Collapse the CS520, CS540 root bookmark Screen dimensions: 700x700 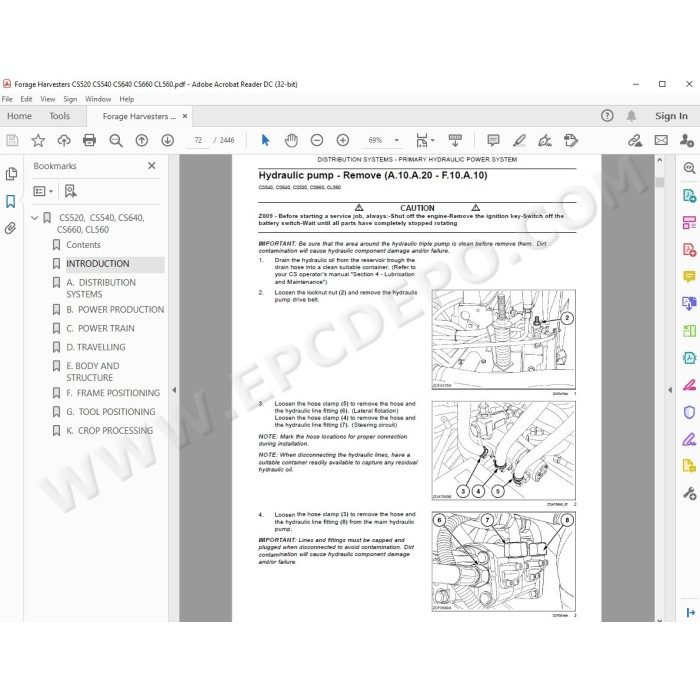[x=34, y=218]
